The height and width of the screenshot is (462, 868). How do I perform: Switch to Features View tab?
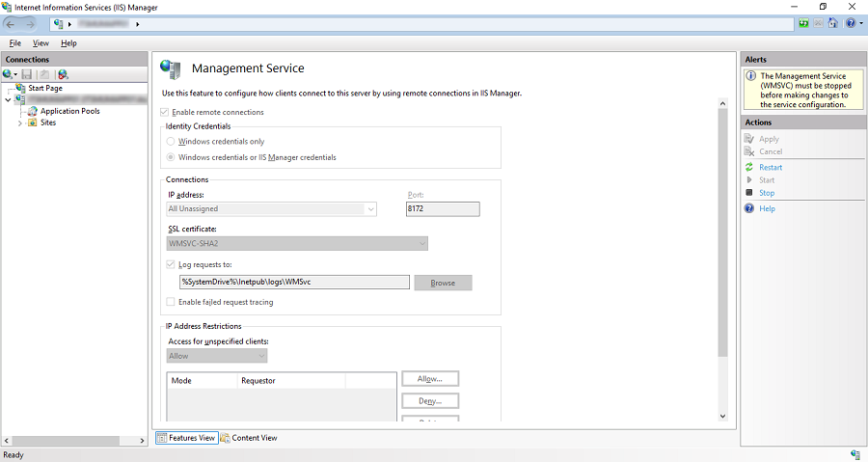click(x=186, y=438)
